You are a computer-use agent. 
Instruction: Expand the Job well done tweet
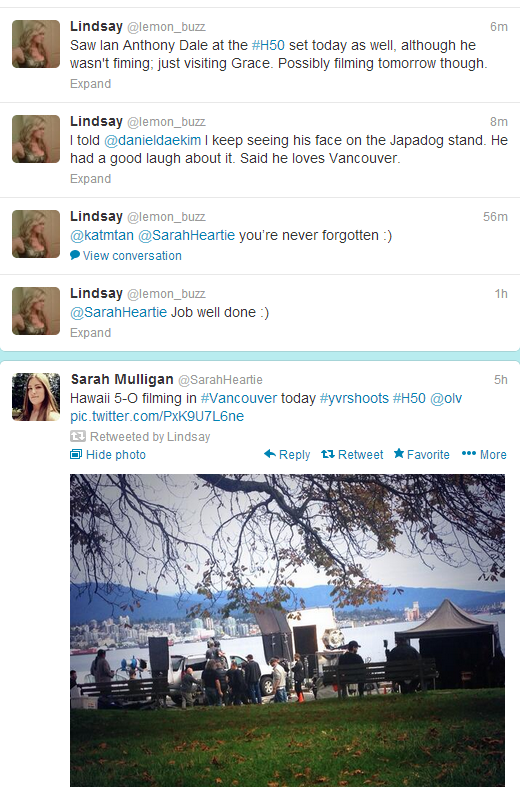(91, 332)
